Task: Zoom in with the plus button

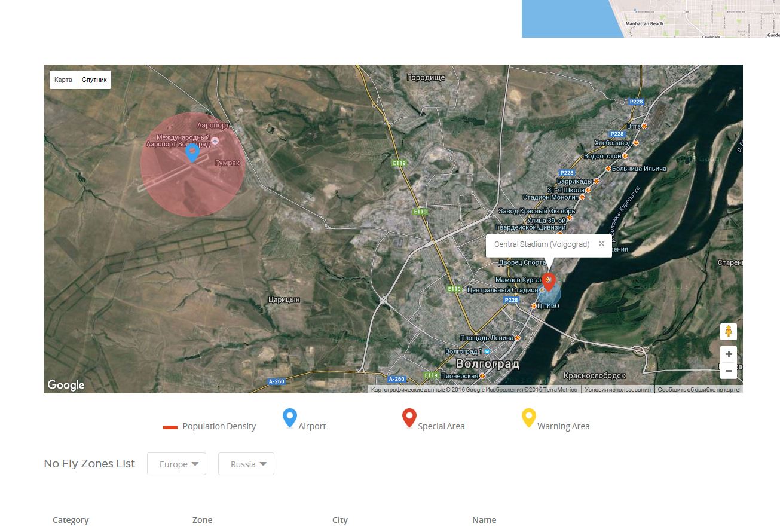Action: [x=728, y=354]
